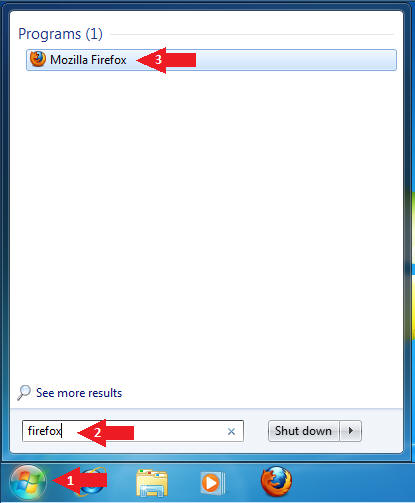Clear the search text with the X icon
415x503 pixels.
point(231,431)
